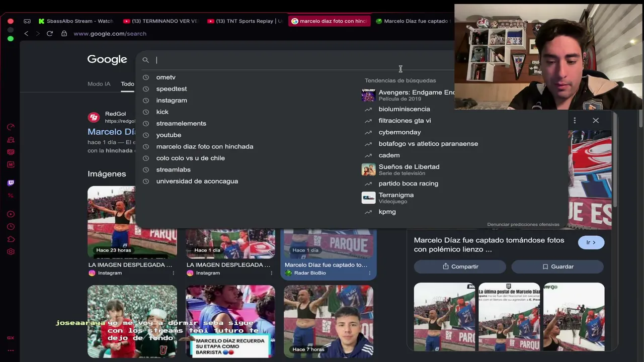This screenshot has height=362, width=644.
Task: Open Extensions cube icon in the sidebar
Action: pyautogui.click(x=11, y=239)
